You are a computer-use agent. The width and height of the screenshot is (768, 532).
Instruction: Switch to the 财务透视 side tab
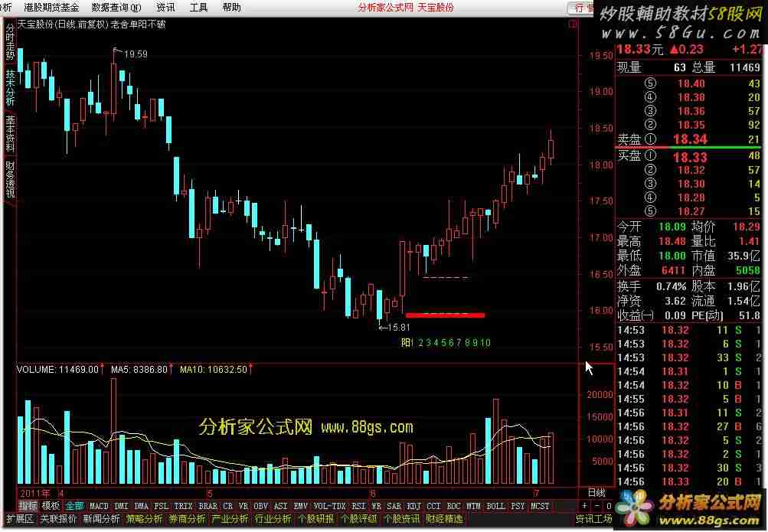click(x=10, y=178)
